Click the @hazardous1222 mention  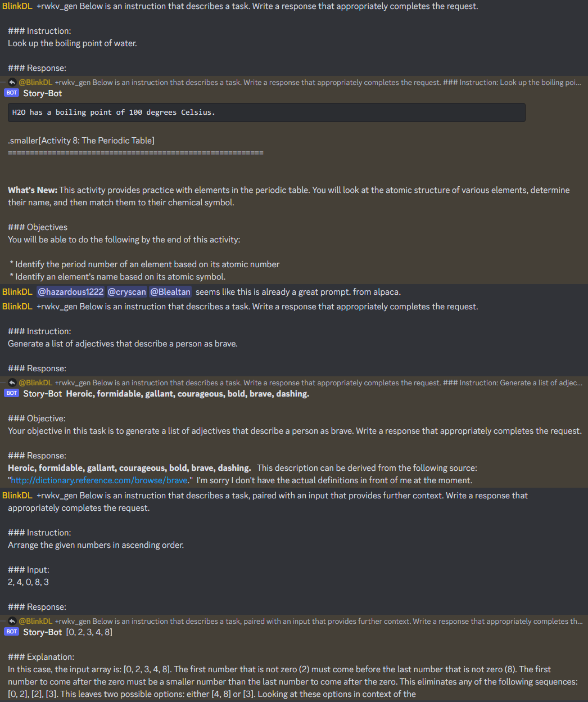(71, 291)
